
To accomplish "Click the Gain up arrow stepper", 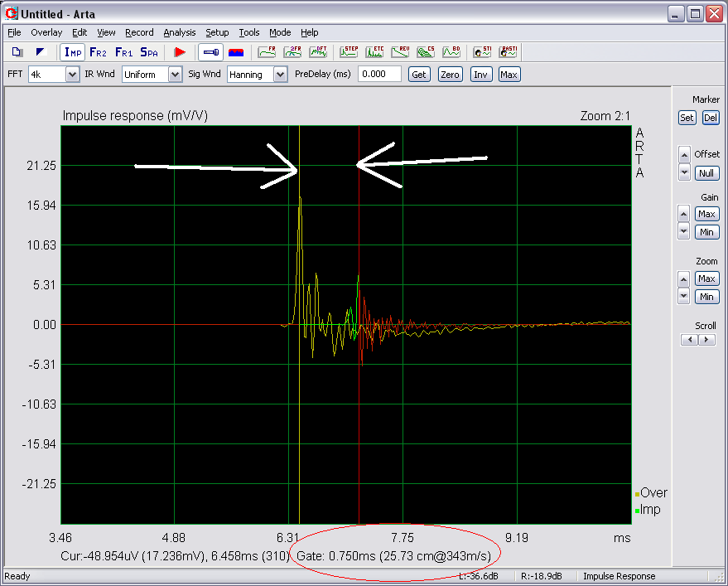I will click(683, 214).
